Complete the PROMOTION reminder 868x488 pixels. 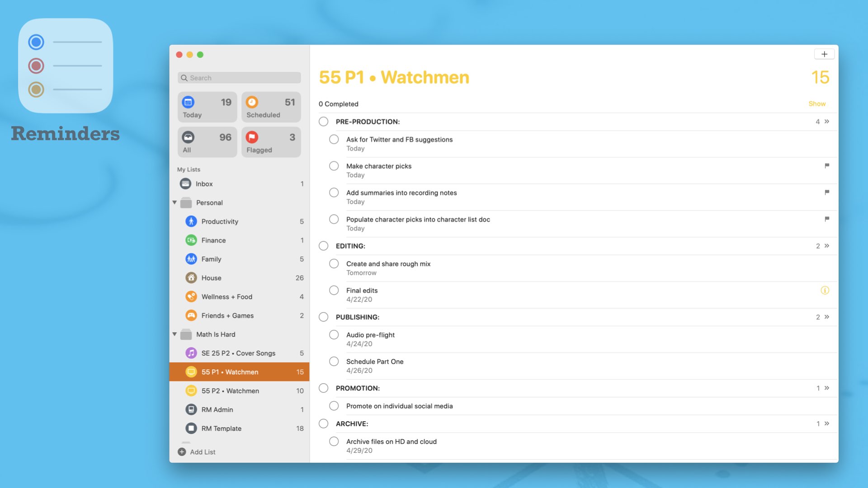[323, 388]
